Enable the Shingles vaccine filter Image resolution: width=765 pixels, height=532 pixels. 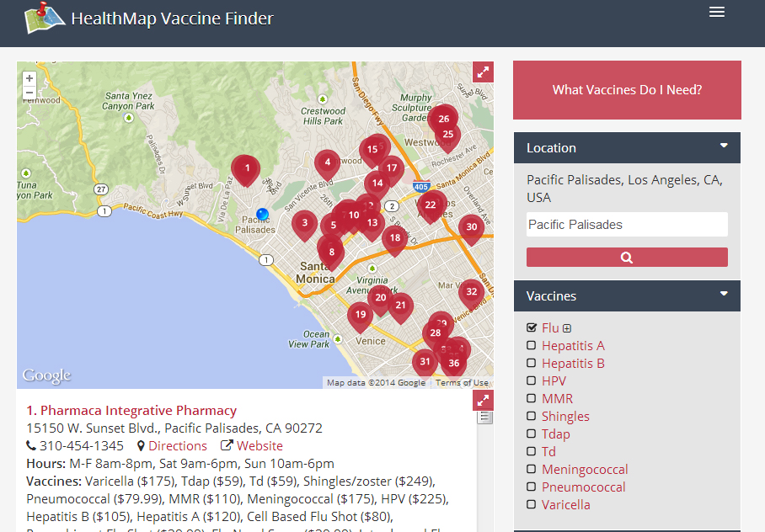click(x=532, y=416)
